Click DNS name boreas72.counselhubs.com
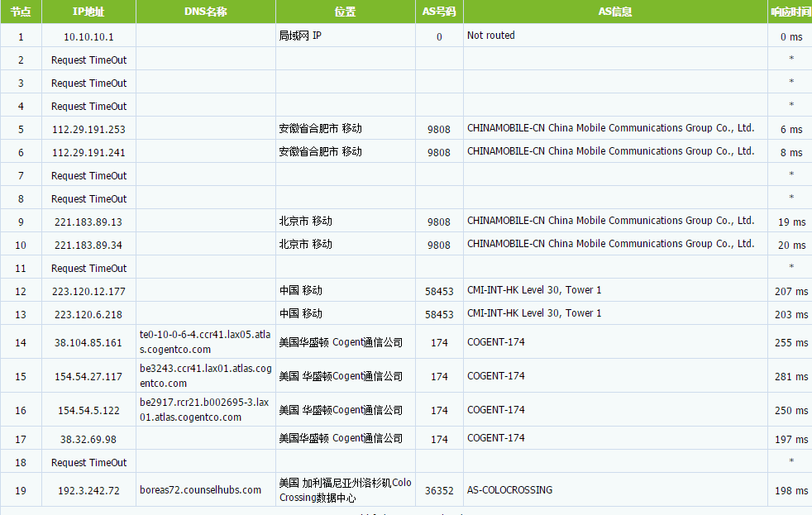 [x=200, y=489]
